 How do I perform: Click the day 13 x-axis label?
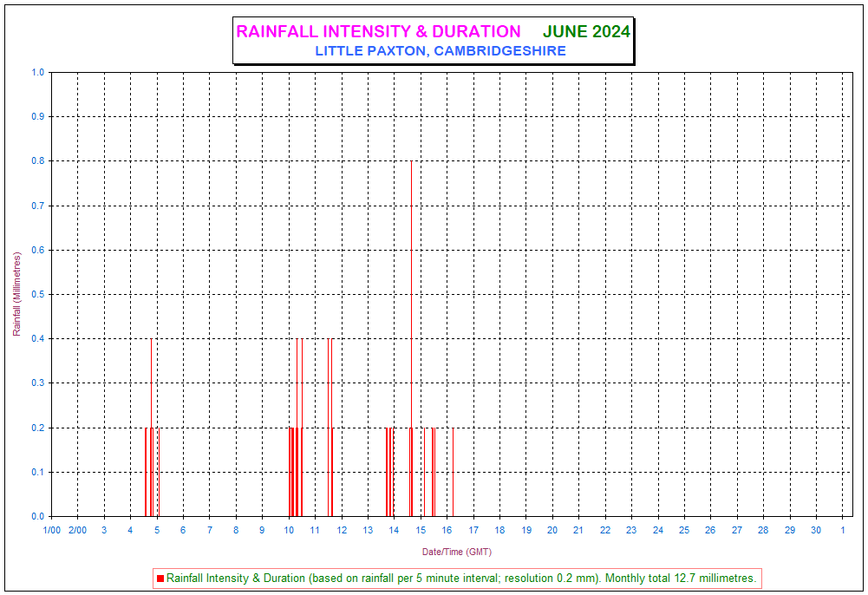tap(369, 530)
